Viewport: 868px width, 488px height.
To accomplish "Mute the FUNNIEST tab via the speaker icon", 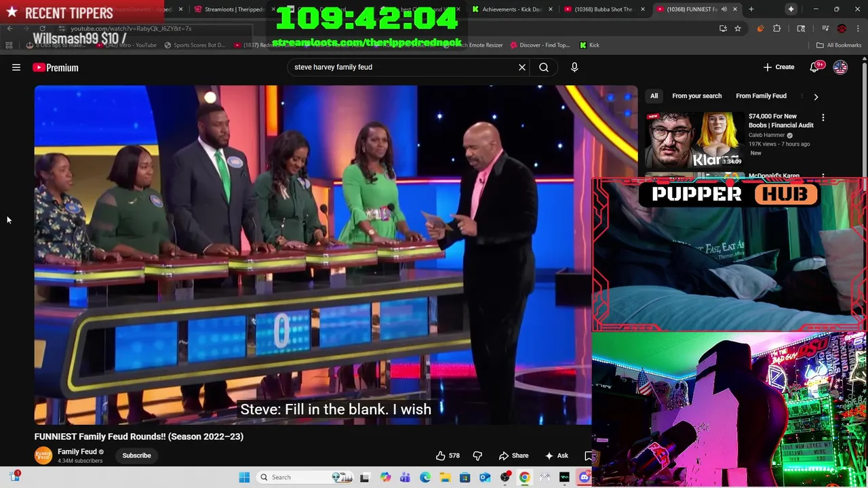I will pyautogui.click(x=724, y=9).
